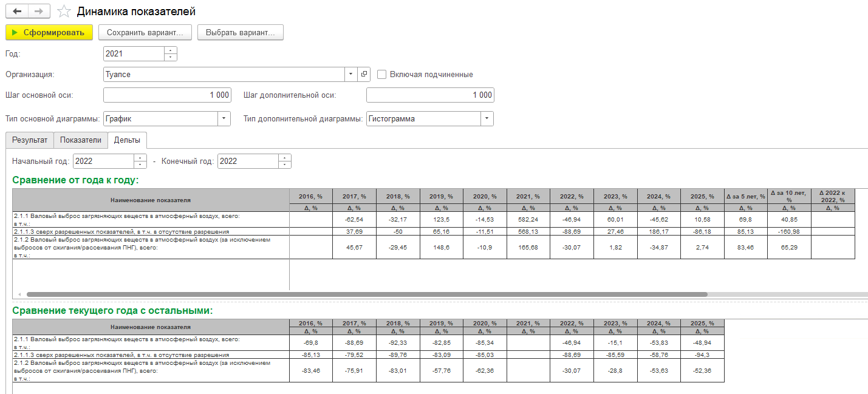This screenshot has width=868, height=394.
Task: Open Тип основной диаграммы dropdown
Action: [x=224, y=119]
